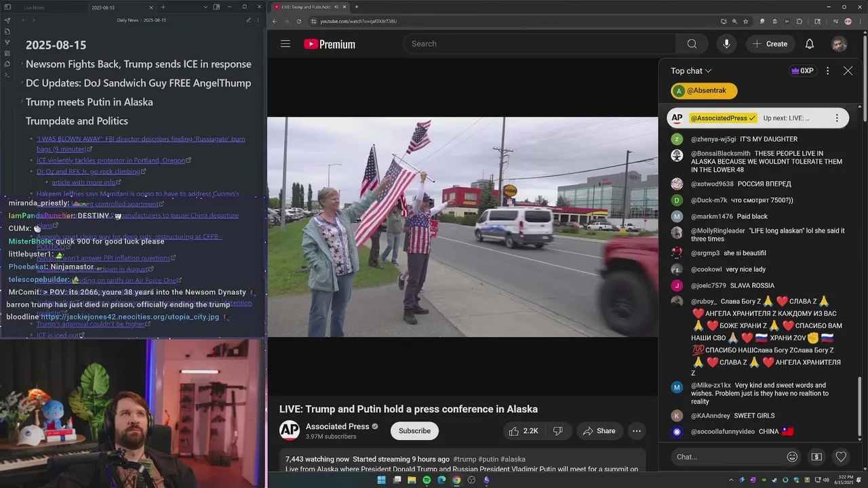Open YouTube hamburger guide menu

tap(285, 44)
